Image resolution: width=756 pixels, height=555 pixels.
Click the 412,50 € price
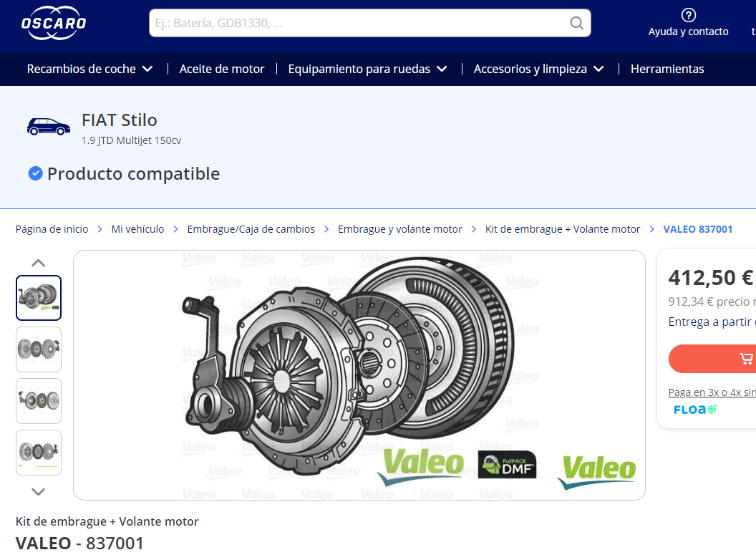(x=710, y=278)
